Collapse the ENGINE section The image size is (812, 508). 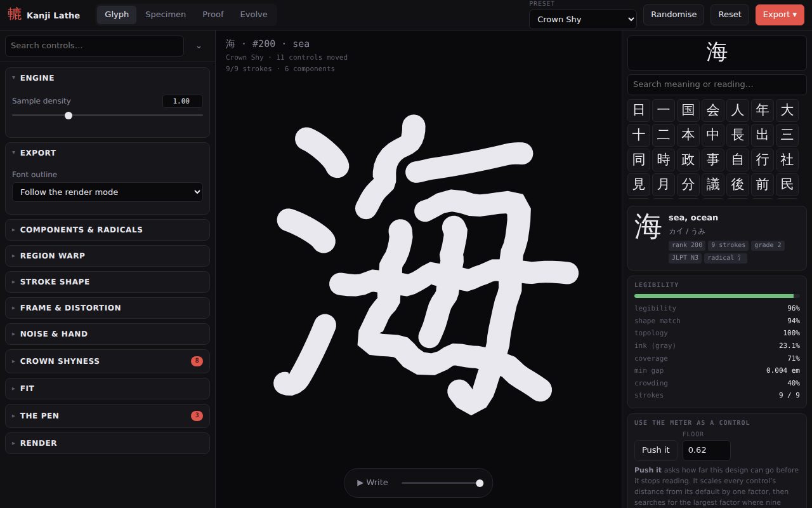click(x=107, y=78)
